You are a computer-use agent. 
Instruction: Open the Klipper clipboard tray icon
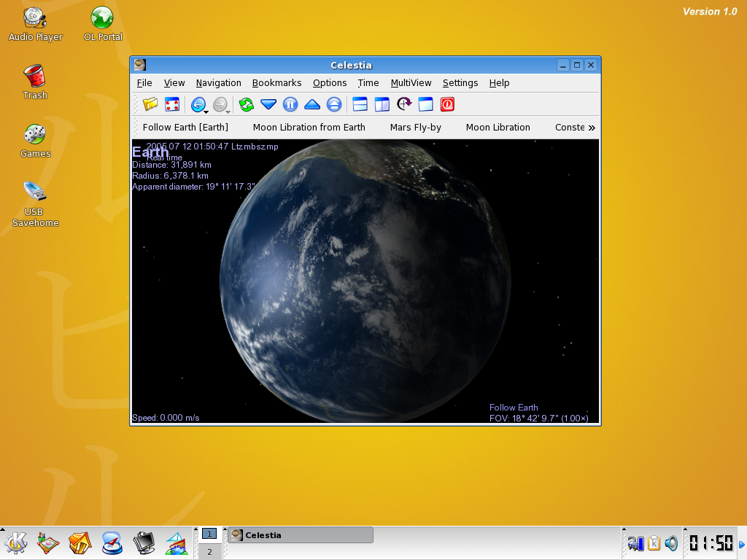[x=654, y=542]
